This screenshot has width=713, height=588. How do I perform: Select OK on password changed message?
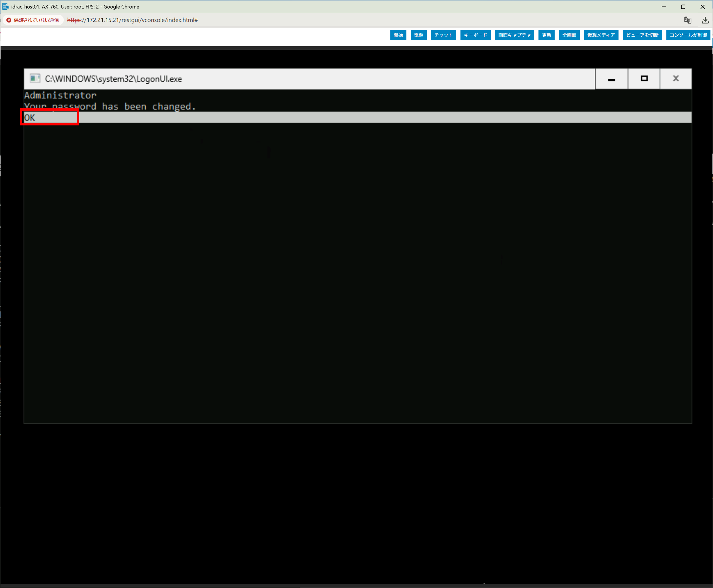tap(30, 118)
